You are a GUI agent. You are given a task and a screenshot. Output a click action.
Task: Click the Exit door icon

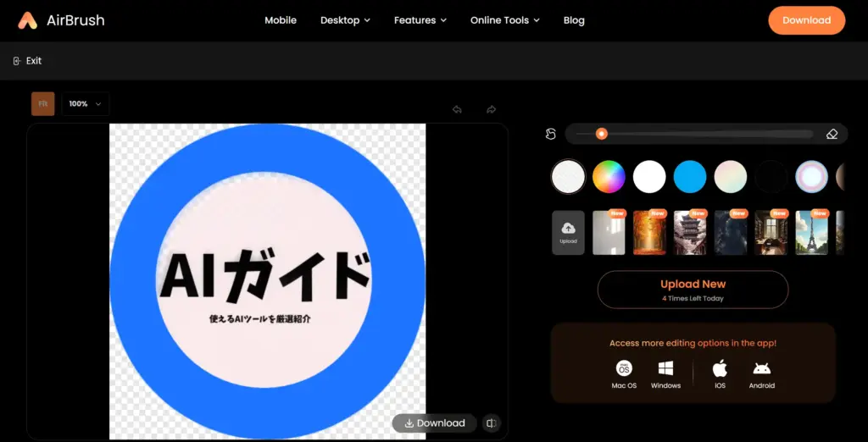[x=17, y=61]
